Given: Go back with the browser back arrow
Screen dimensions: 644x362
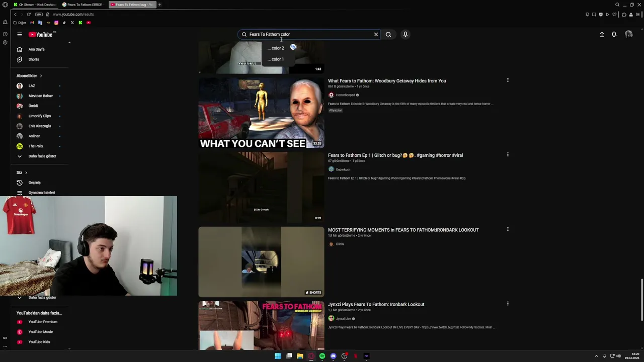Looking at the screenshot, I should [15, 14].
